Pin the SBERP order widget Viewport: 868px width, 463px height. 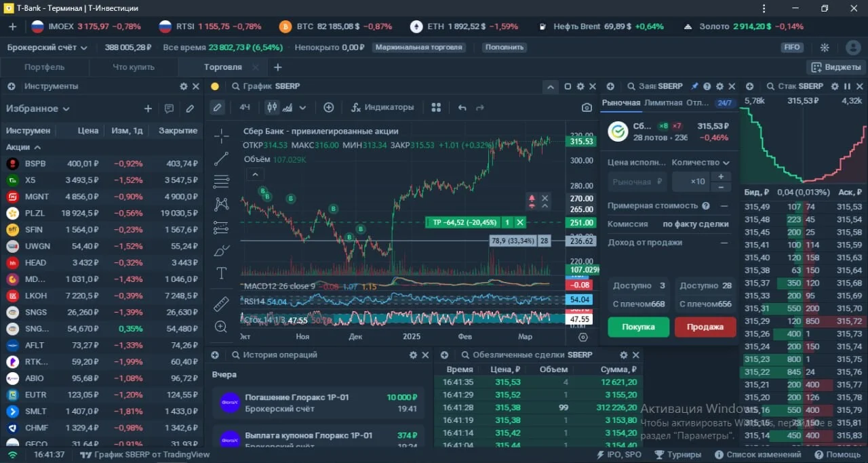(694, 86)
